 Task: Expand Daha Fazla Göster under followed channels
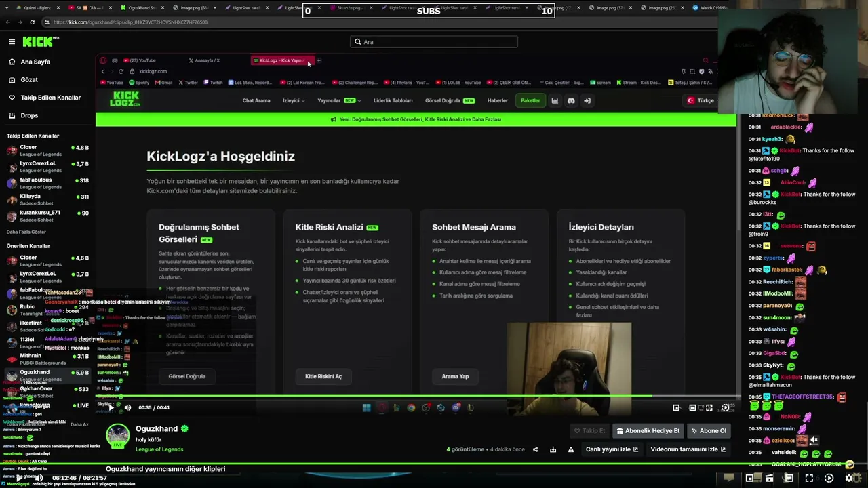click(x=26, y=232)
